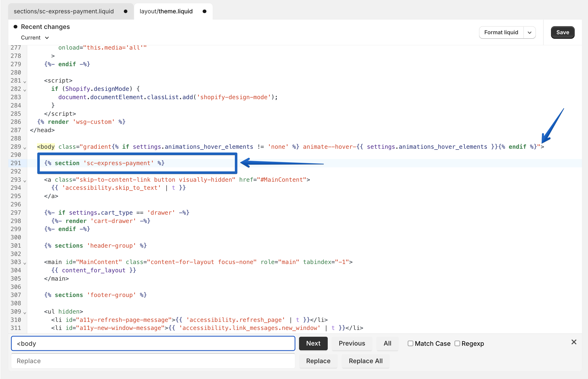Select All search matches
Viewport: 588px width, 379px height.
387,344
